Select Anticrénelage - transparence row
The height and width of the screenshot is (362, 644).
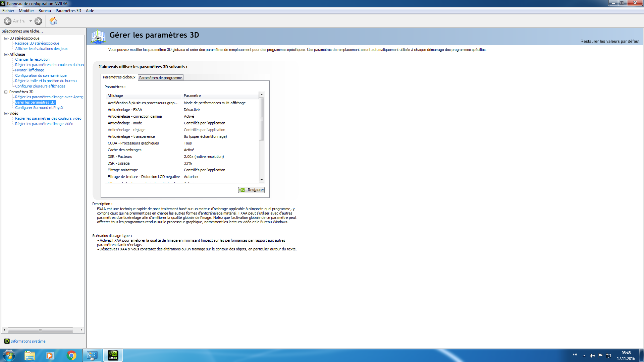point(182,136)
